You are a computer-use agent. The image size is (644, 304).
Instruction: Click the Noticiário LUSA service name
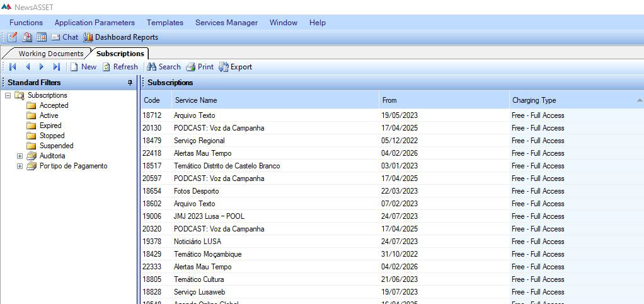198,242
